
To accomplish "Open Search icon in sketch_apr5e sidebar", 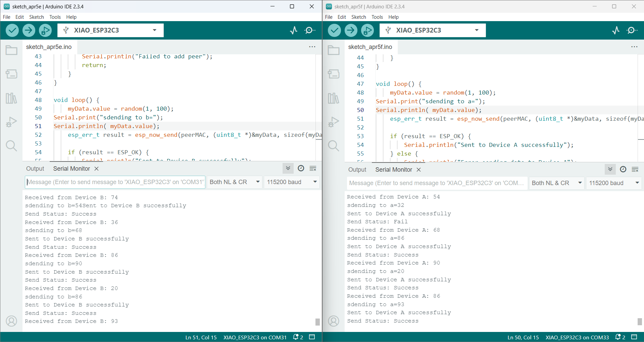I will pos(11,146).
